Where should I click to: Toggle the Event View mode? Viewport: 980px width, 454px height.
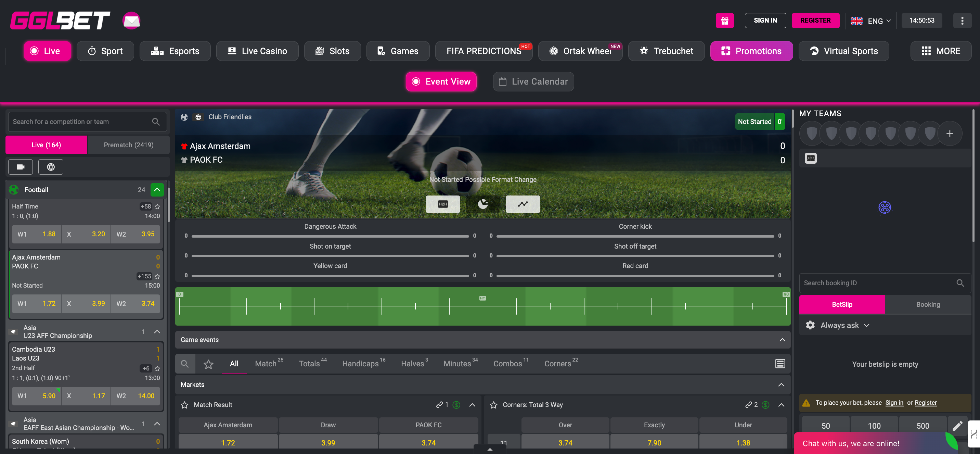(441, 81)
